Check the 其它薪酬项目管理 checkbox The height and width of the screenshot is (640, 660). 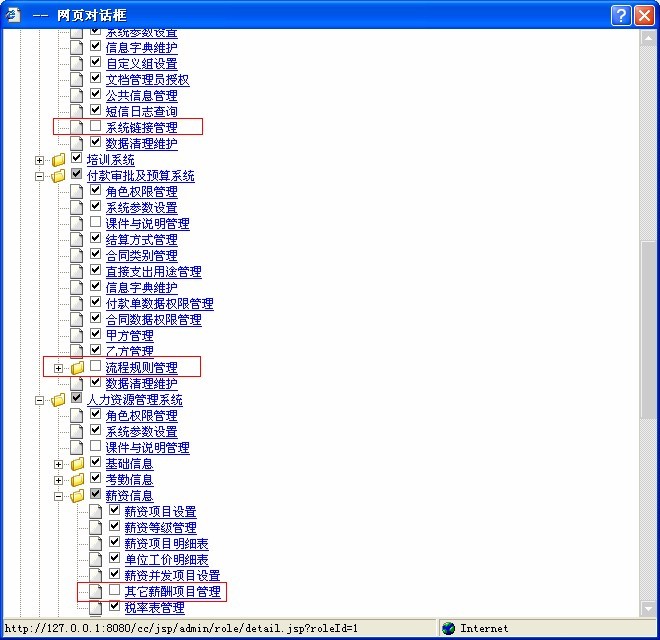(114, 589)
